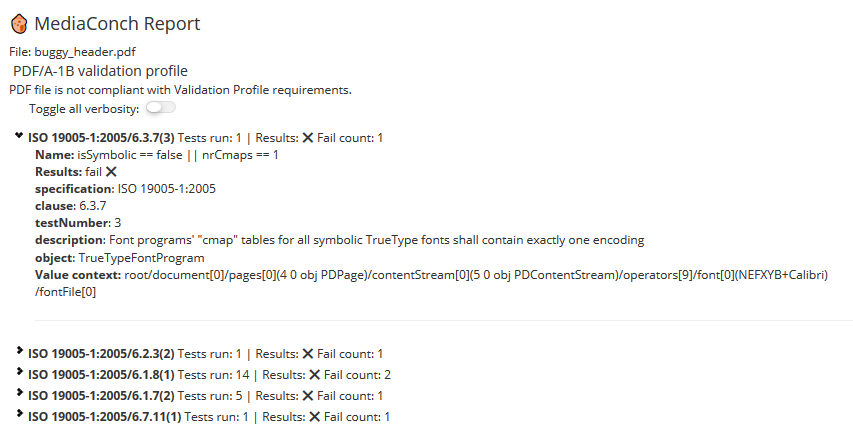Screen dimensions: 853x445
Task: Select the ISO 19005-1:2005/6.7.11(1) rule title
Action: 104,417
